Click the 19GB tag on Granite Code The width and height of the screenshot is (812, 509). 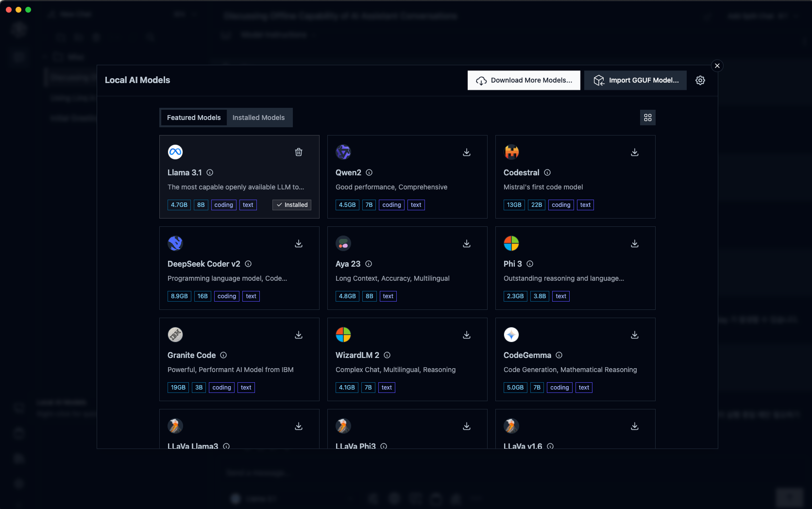click(178, 388)
